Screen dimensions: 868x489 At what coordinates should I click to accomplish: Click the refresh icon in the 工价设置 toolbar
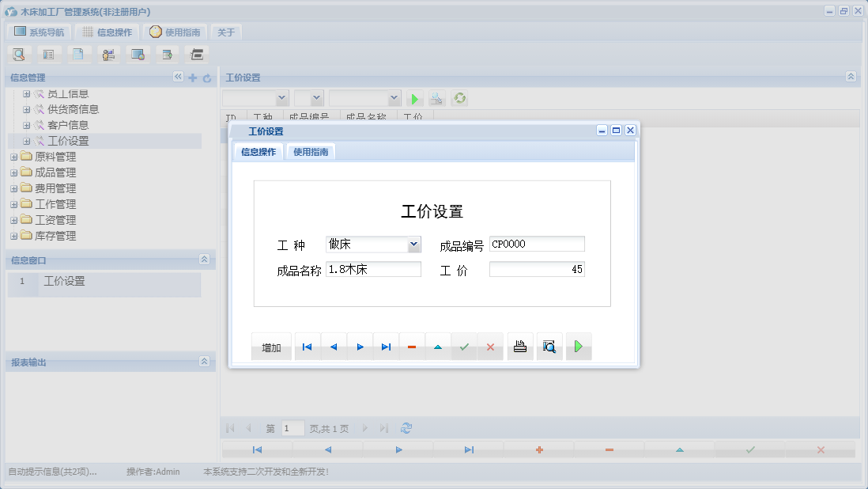(x=459, y=98)
